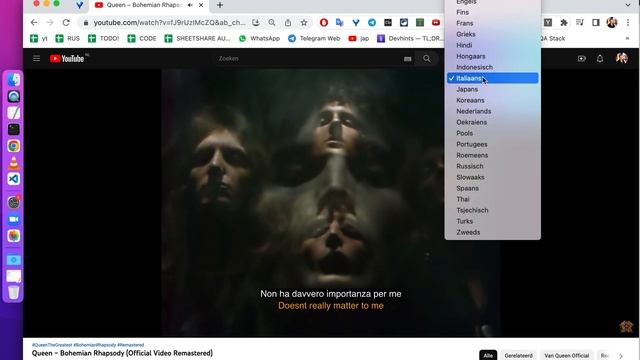Pick Grieks in the language list
Image resolution: width=640 pixels, height=360 pixels.
click(492, 34)
